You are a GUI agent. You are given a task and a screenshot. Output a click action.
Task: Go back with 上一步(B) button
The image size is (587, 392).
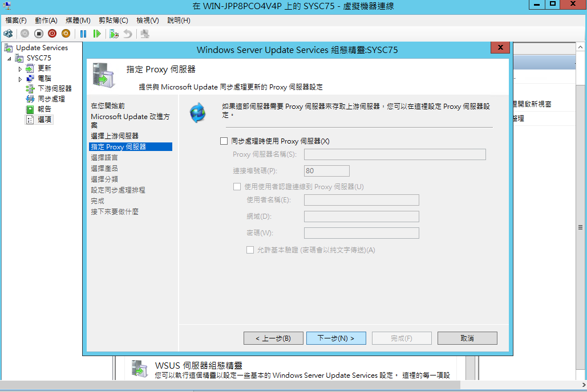coord(273,338)
